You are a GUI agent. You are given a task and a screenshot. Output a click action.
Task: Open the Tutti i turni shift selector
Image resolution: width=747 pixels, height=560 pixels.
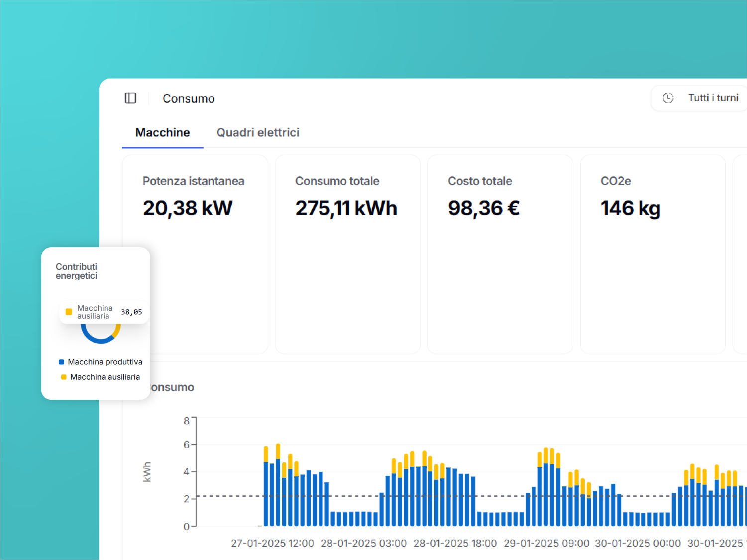click(x=699, y=98)
